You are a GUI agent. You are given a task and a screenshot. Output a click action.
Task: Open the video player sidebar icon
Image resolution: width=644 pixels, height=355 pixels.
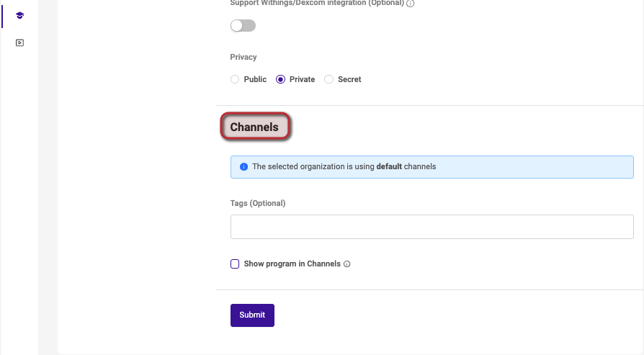[x=19, y=42]
